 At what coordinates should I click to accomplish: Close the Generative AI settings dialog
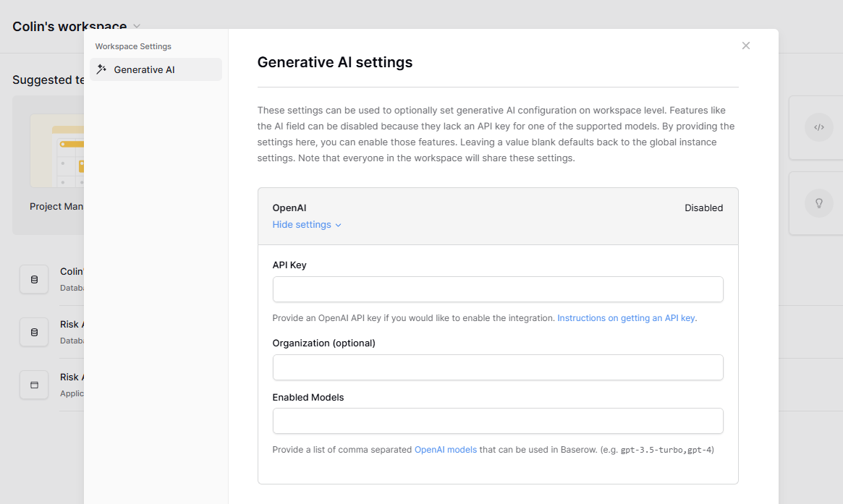point(746,46)
